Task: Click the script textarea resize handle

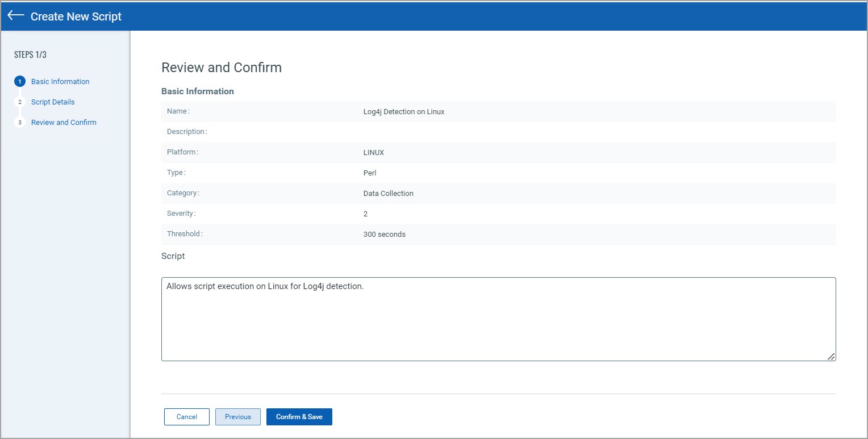Action: tap(831, 356)
